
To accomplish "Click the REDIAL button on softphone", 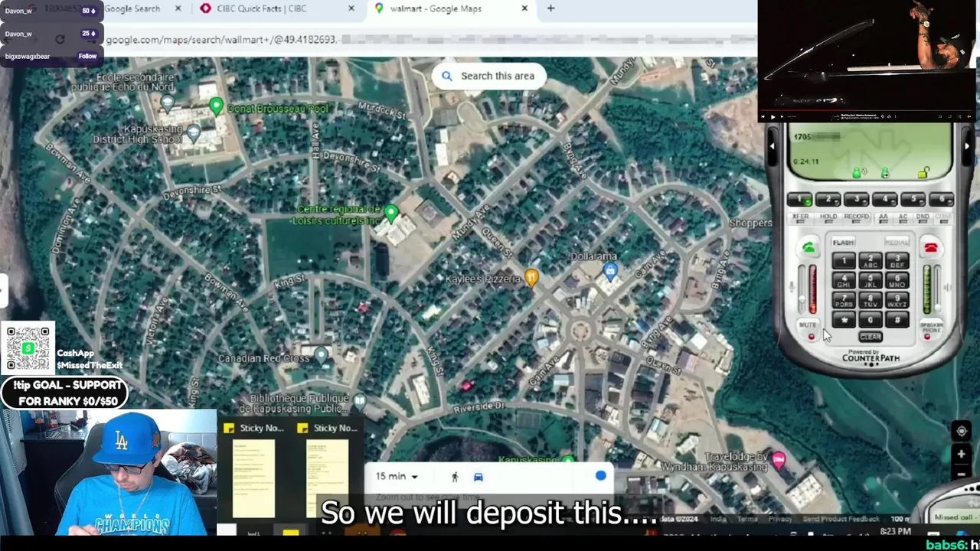I will click(x=897, y=242).
